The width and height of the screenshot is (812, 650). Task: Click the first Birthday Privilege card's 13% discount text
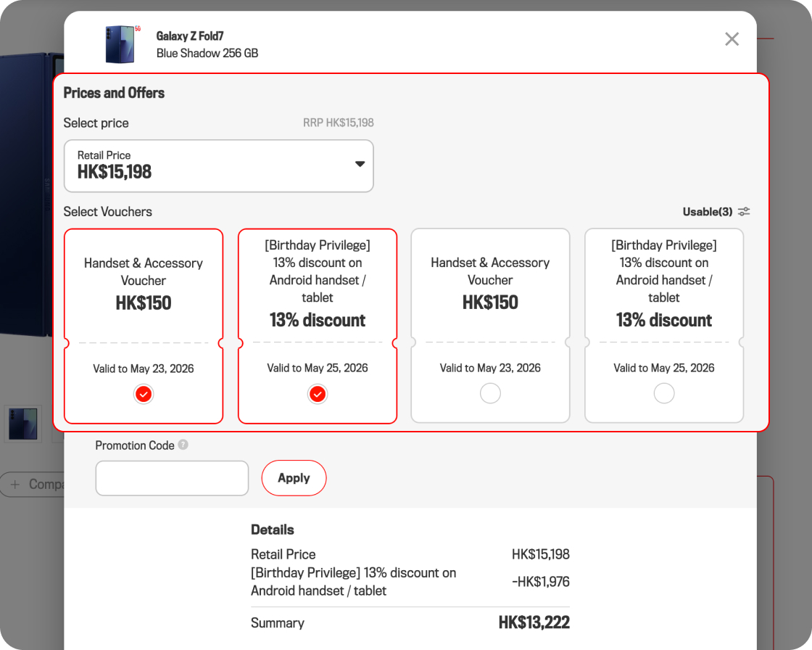click(318, 320)
